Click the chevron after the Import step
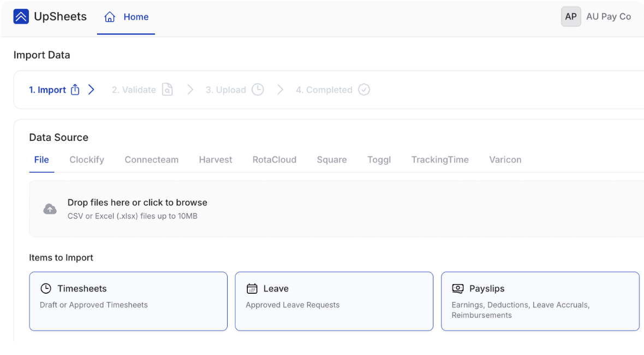The width and height of the screenshot is (644, 355). click(x=91, y=90)
